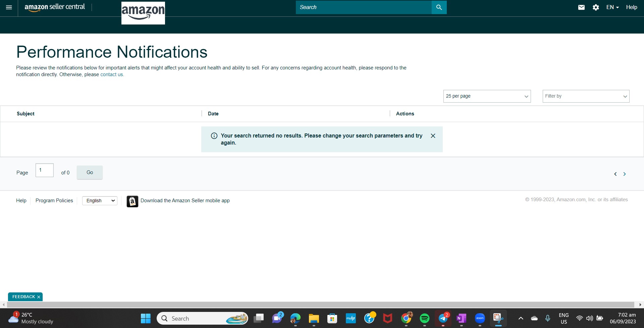Image resolution: width=644 pixels, height=328 pixels.
Task: Click the OneDrive cloud tray icon
Action: (x=534, y=318)
